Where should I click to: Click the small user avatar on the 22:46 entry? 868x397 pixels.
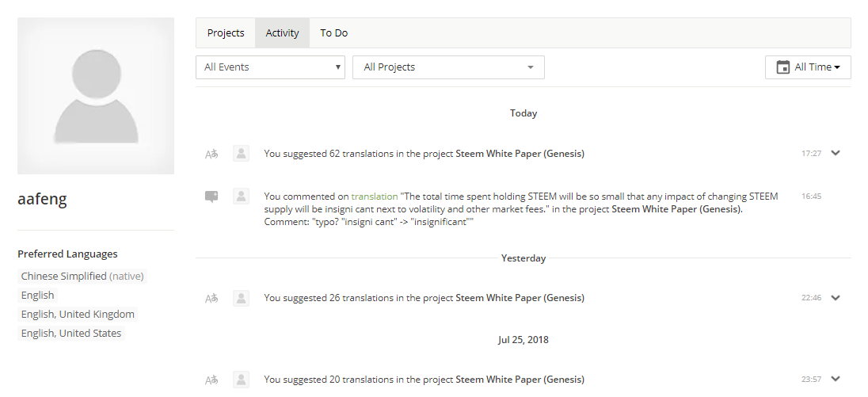coord(241,298)
